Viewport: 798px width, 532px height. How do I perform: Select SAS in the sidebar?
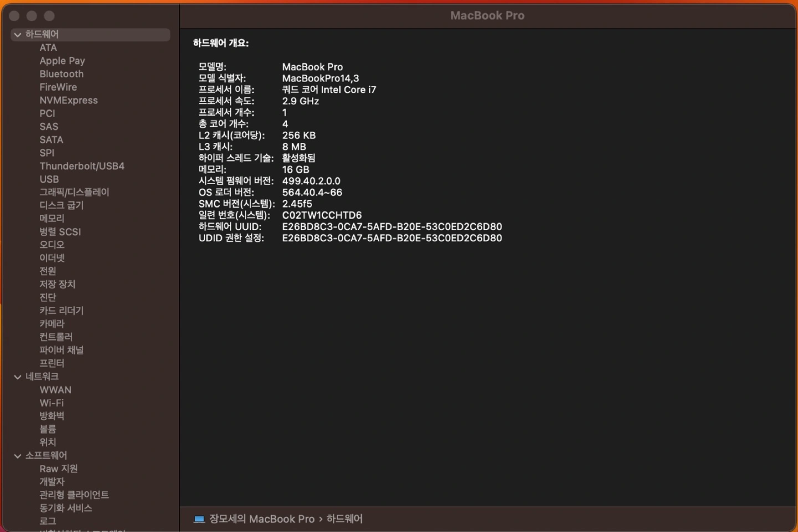click(x=49, y=127)
